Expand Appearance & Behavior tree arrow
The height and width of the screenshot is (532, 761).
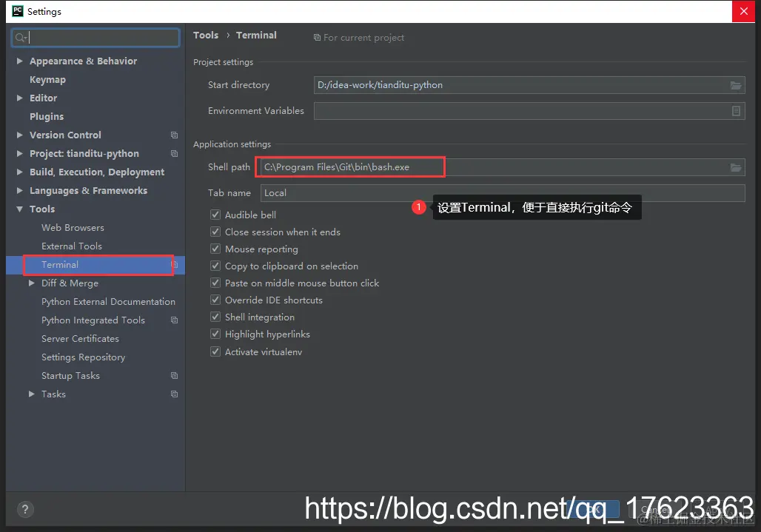coord(20,61)
